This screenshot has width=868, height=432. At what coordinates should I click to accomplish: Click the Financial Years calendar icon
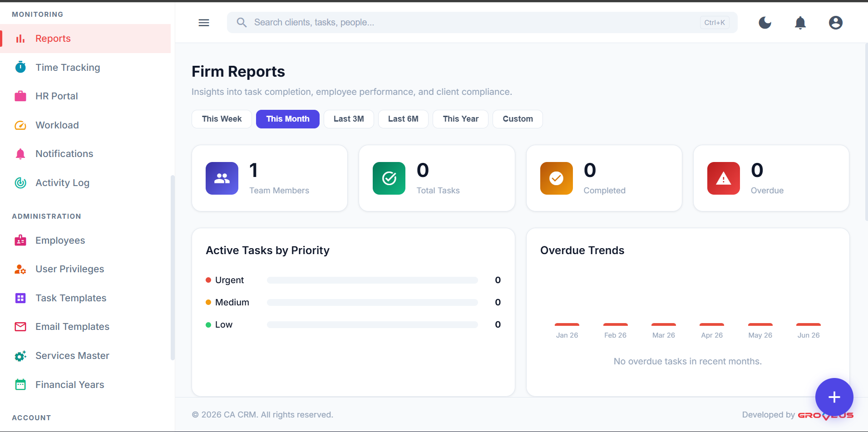click(20, 385)
